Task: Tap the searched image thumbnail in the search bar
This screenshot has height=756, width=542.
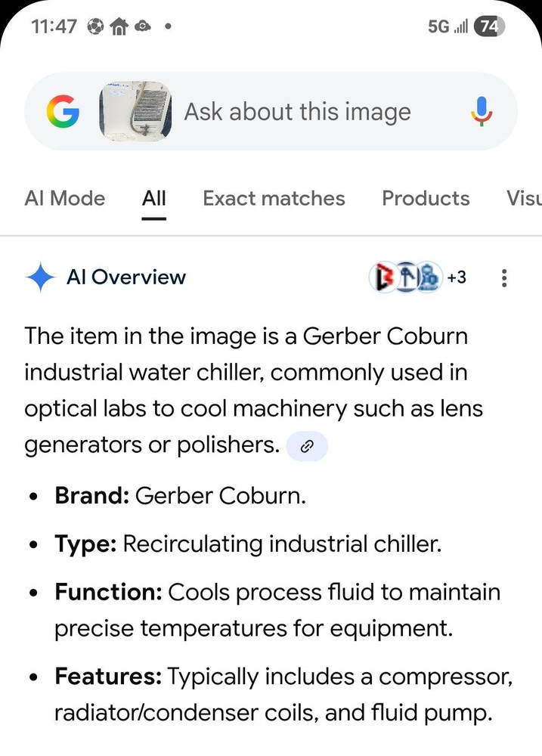Action: [136, 113]
